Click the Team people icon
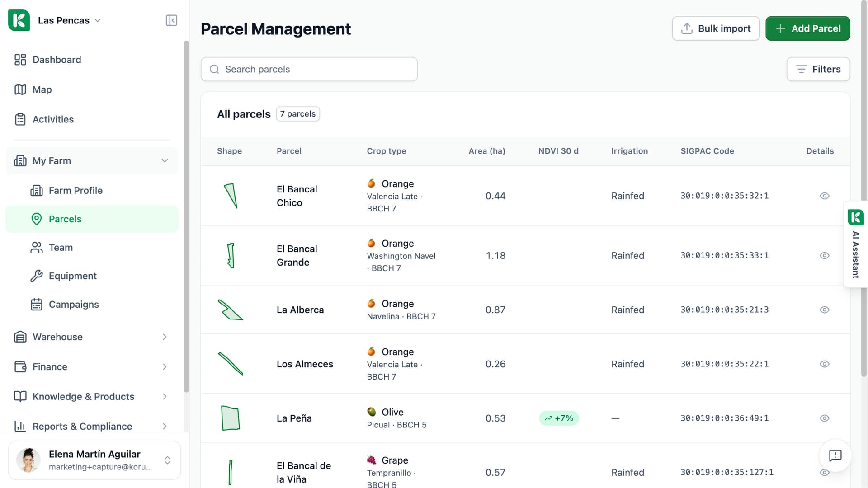The height and width of the screenshot is (488, 868). point(37,248)
